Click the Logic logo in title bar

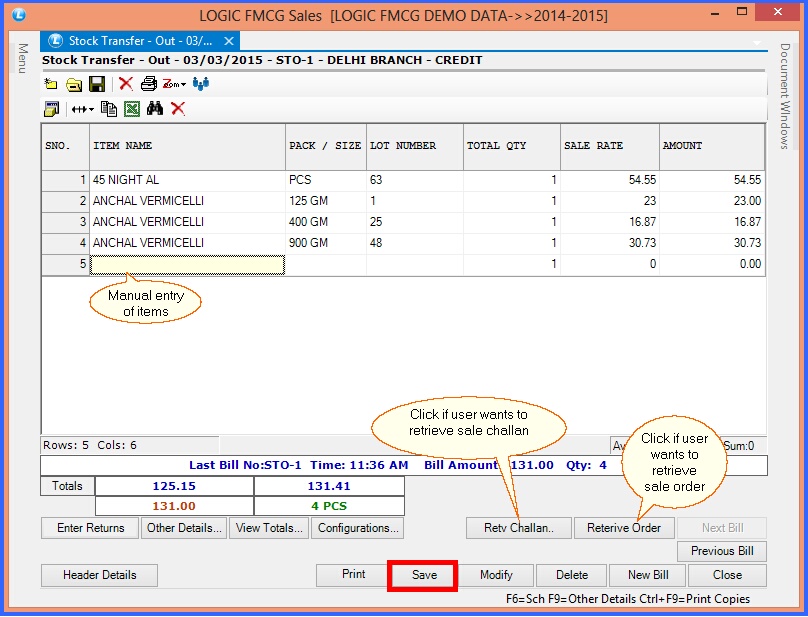(x=19, y=15)
